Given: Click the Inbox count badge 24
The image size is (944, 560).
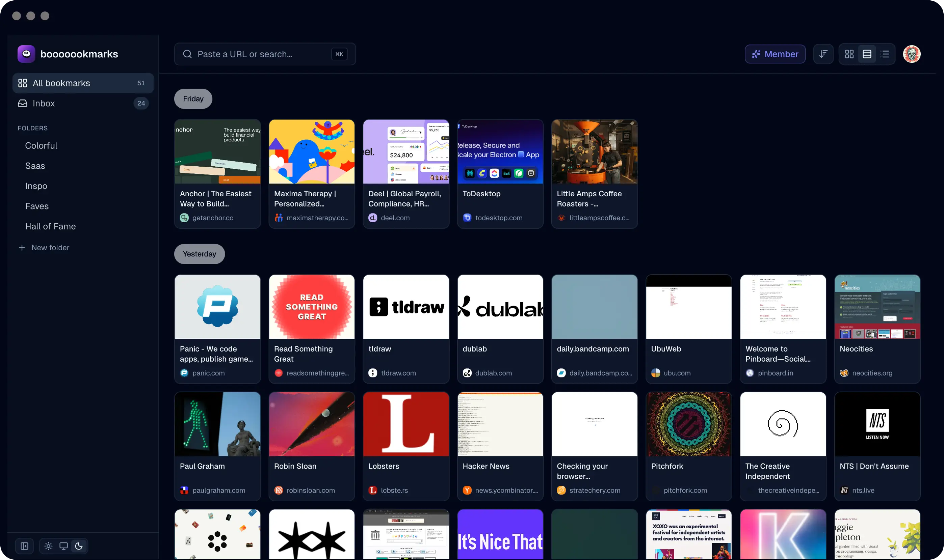Looking at the screenshot, I should coord(141,103).
